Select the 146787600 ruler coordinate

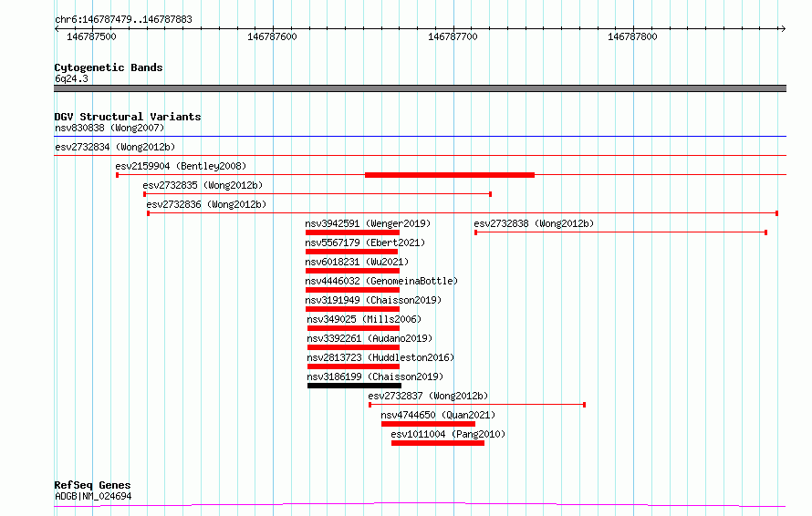click(x=272, y=36)
